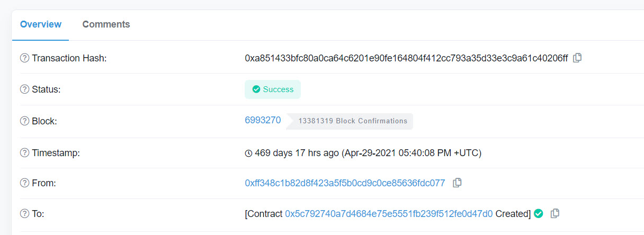This screenshot has width=644, height=235.
Task: Click the help icon beside To
Action: tap(24, 214)
